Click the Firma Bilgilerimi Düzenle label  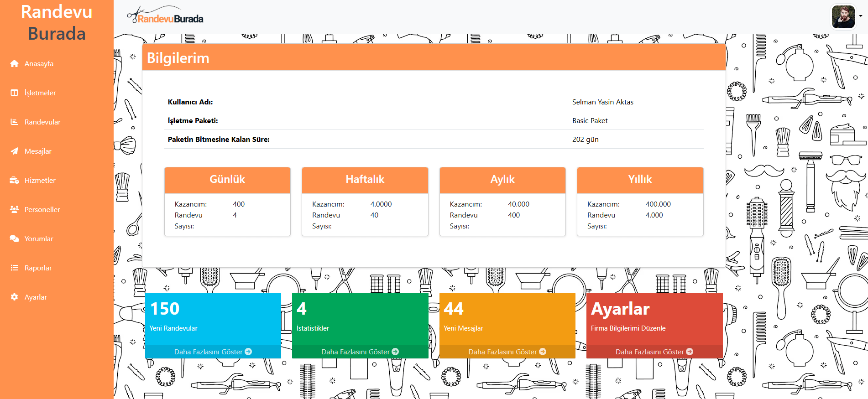[628, 328]
